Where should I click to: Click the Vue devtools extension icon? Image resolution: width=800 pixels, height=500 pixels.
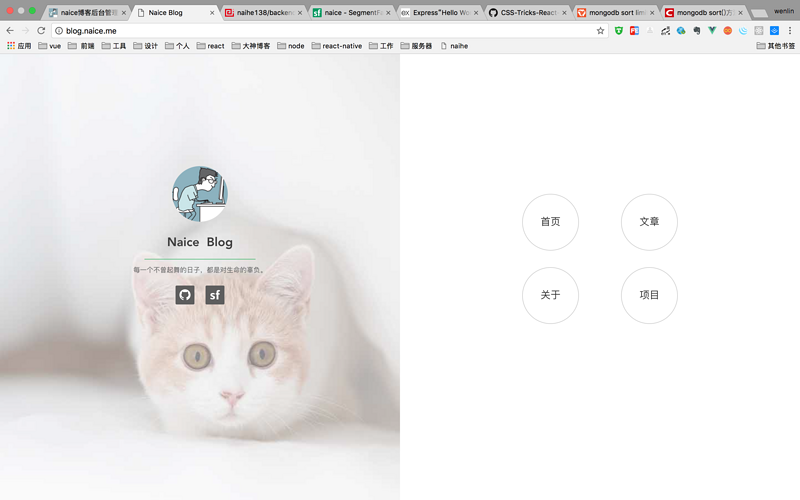point(712,31)
